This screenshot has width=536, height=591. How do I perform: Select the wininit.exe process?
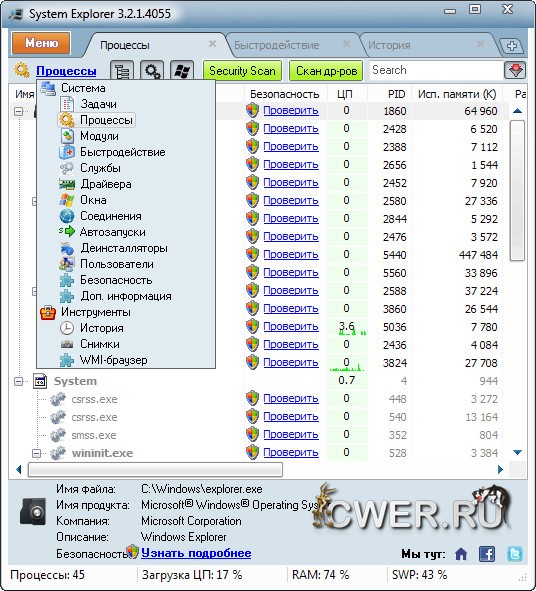point(258,453)
